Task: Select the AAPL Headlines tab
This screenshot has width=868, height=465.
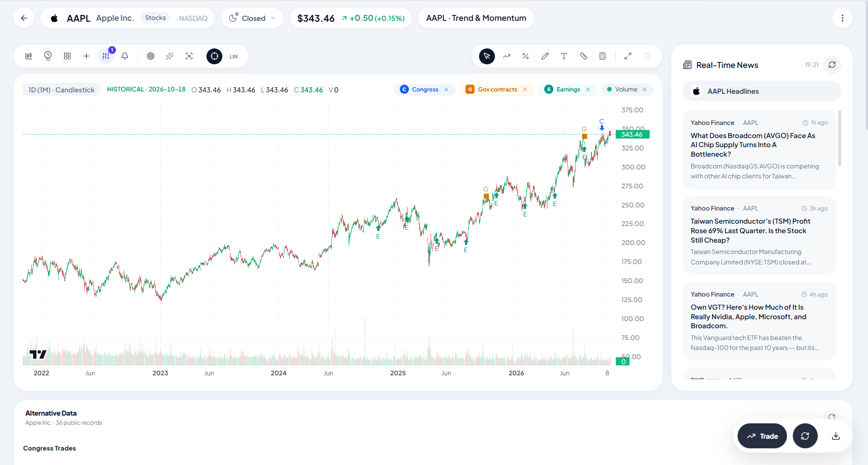Action: point(762,91)
